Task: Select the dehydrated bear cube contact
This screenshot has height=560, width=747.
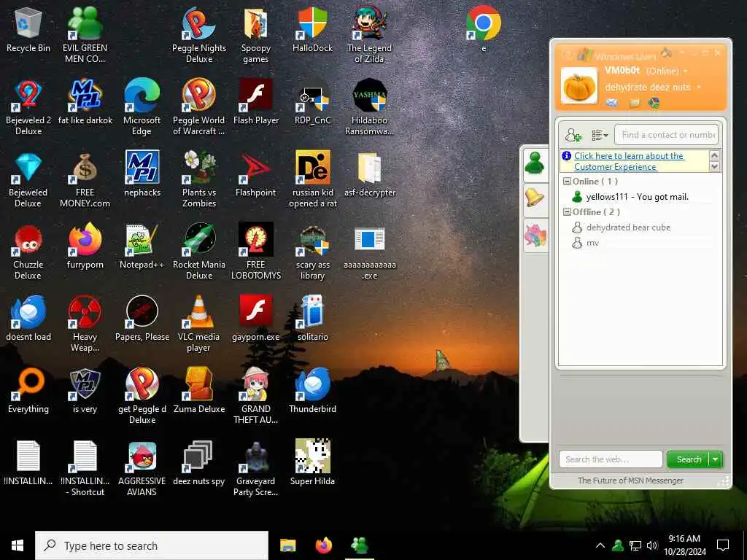Action: 622,227
